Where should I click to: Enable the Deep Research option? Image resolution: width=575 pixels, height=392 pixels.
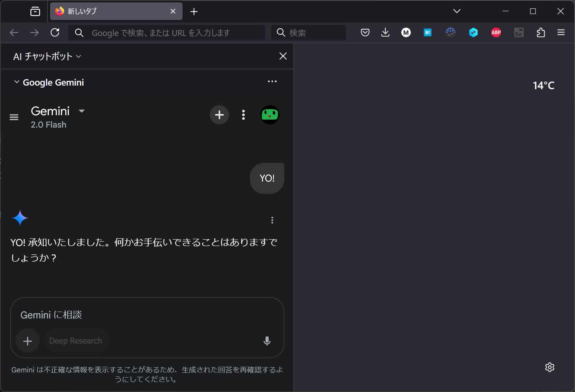point(76,341)
